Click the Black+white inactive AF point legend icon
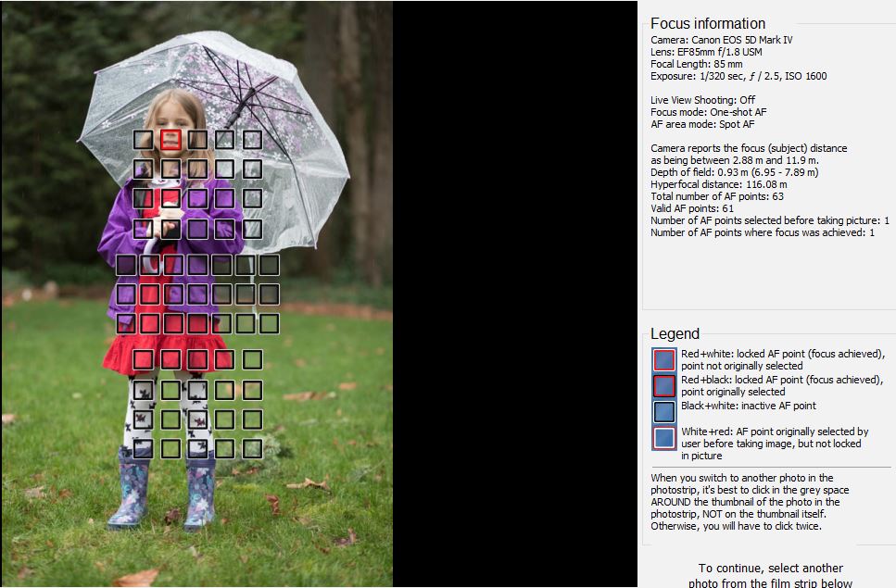 pos(664,411)
